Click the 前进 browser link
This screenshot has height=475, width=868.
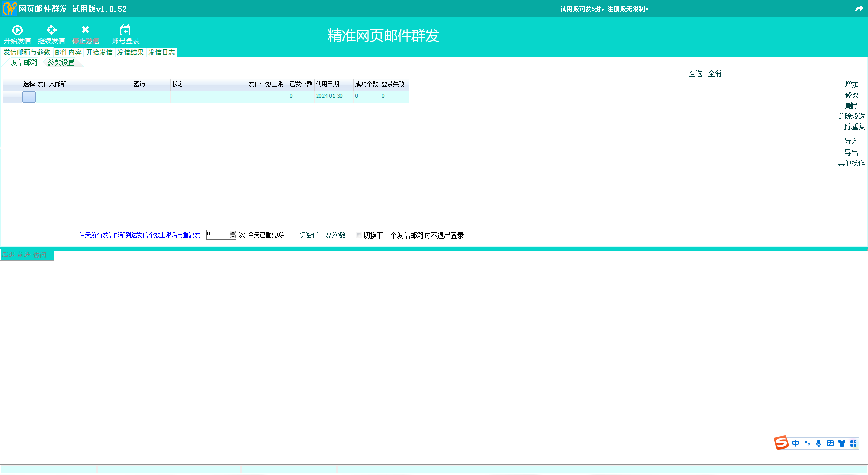(x=24, y=255)
